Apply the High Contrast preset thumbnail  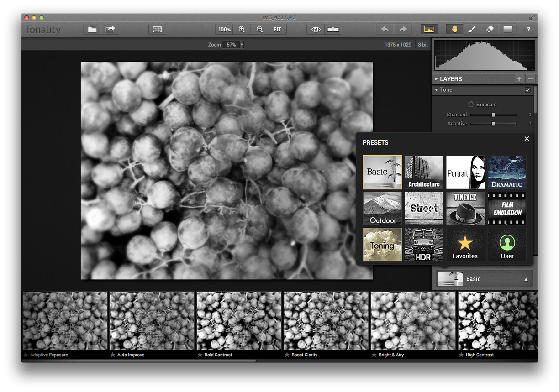coord(498,321)
